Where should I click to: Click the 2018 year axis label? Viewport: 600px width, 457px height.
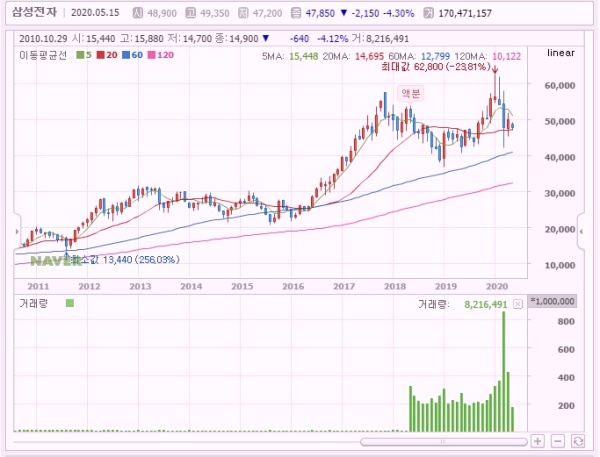(x=395, y=287)
